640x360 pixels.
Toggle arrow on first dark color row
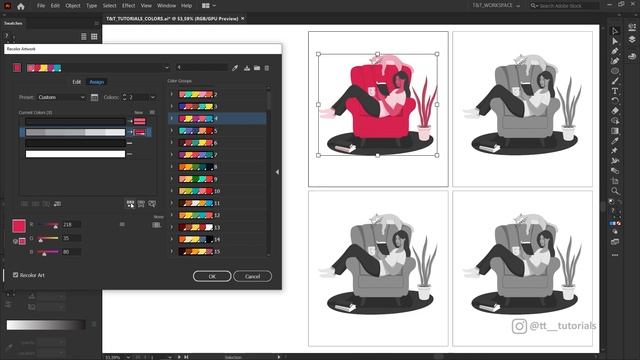coord(130,121)
